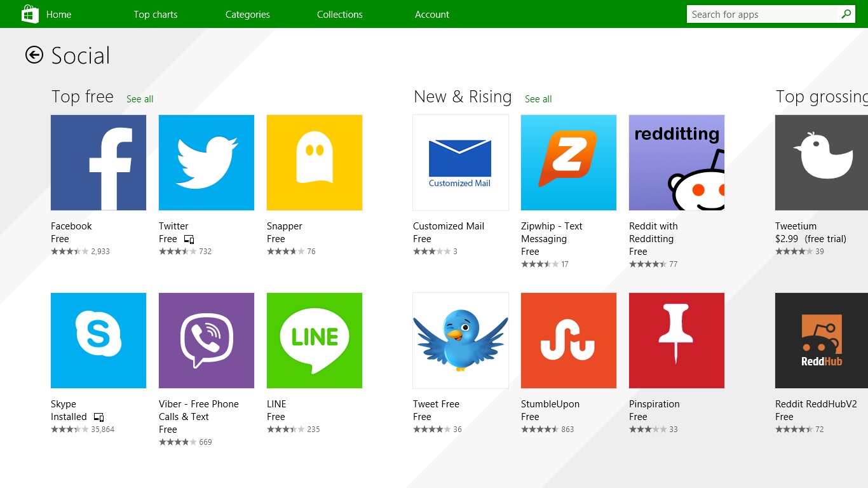Open the Skype app tile
868x488 pixels.
pos(98,341)
